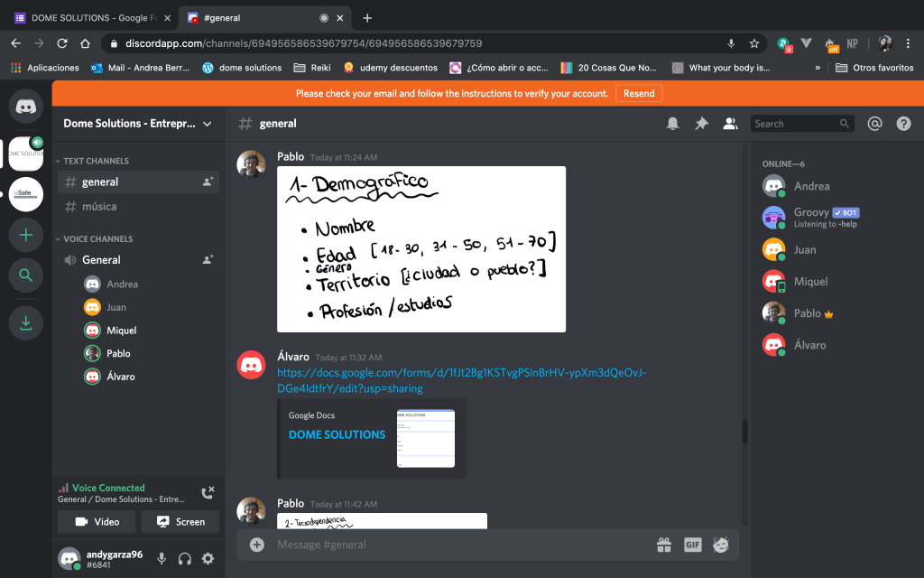
Task: Expand Dome Solutions server dropdown
Action: (207, 124)
